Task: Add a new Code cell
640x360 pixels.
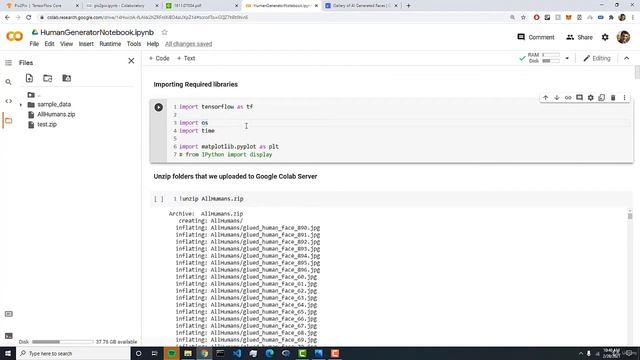Action: click(159, 58)
